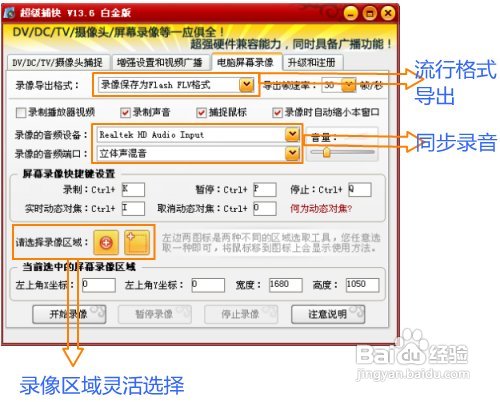The height and width of the screenshot is (402, 500).
Task: Select the 电脑屏幕录像 tab
Action: (x=246, y=62)
